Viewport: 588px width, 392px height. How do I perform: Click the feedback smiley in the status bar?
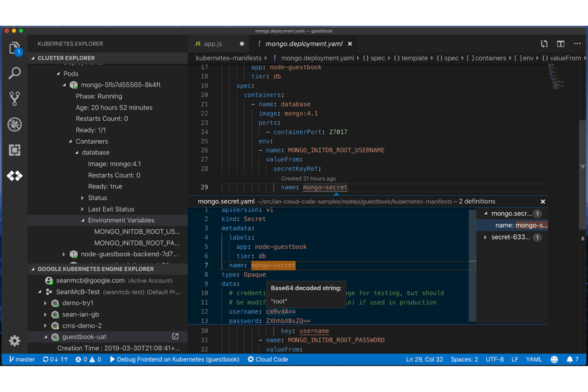[555, 359]
